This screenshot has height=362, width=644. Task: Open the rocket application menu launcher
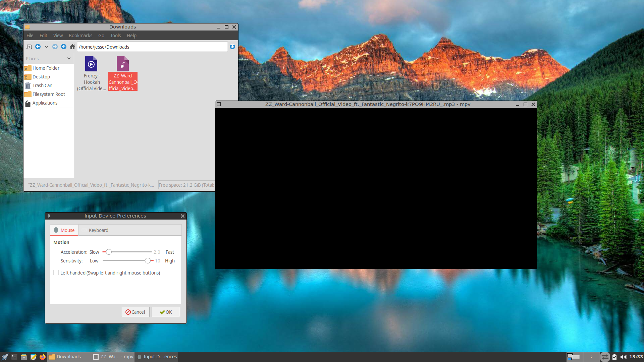pos(5,357)
